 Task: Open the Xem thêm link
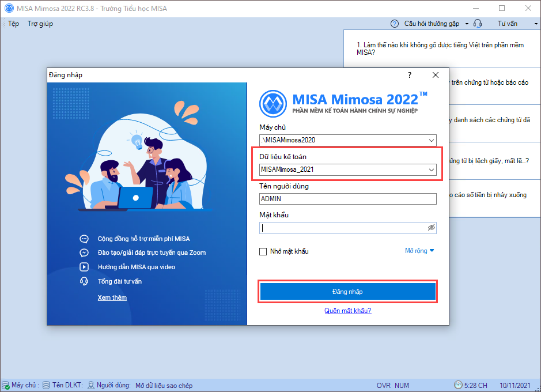coord(112,297)
